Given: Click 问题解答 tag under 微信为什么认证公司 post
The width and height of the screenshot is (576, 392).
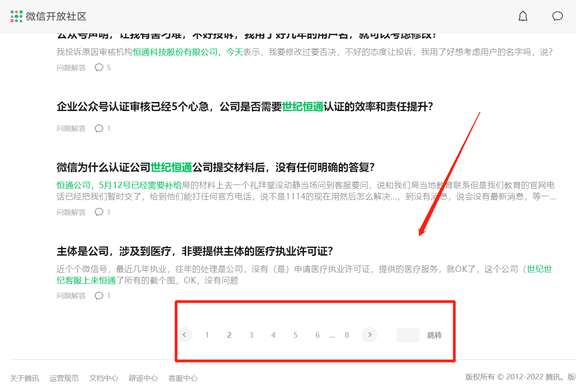Looking at the screenshot, I should [71, 212].
